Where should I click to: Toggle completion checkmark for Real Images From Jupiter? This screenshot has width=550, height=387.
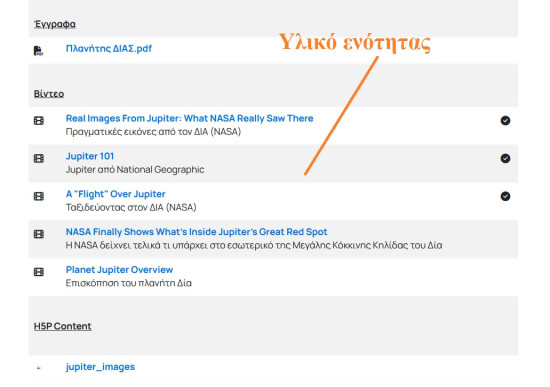click(505, 120)
